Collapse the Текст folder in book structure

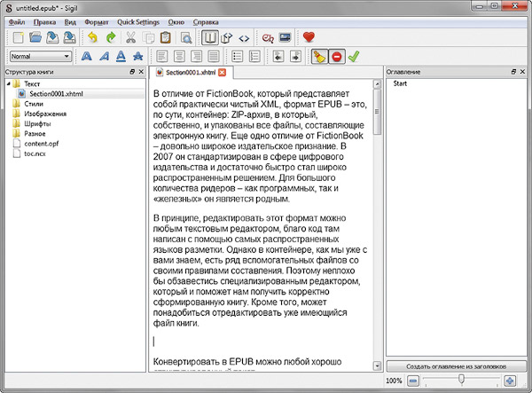(x=9, y=83)
